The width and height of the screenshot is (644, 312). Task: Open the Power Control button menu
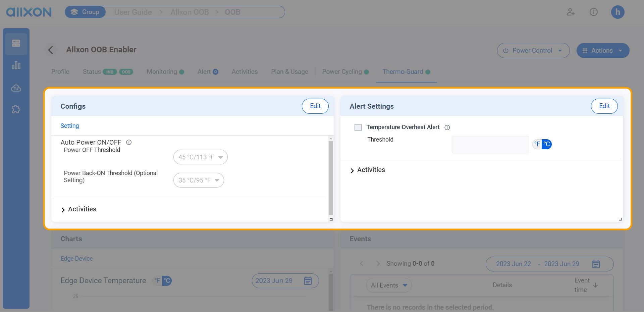pos(533,51)
